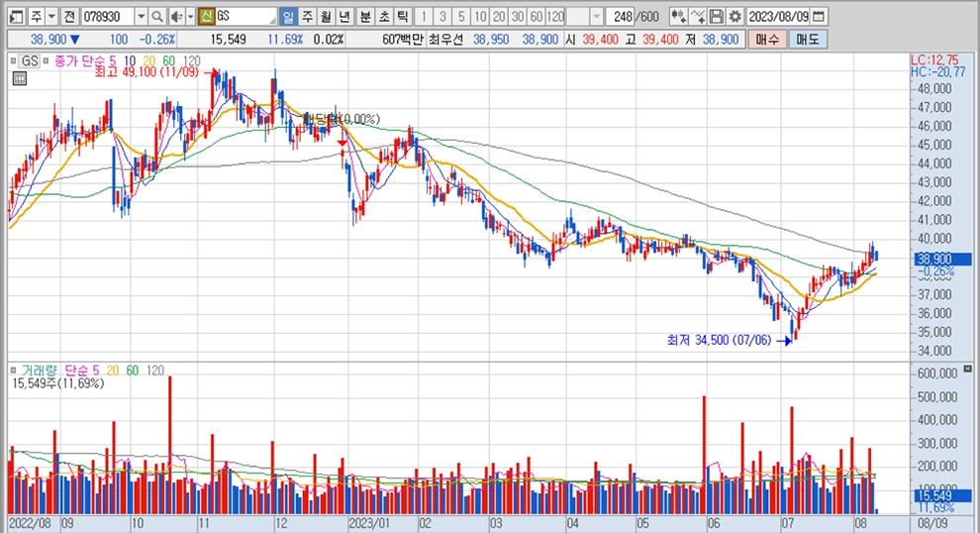Click the window layout icon at top-left
Viewport: 980px width, 533px height.
(14, 17)
